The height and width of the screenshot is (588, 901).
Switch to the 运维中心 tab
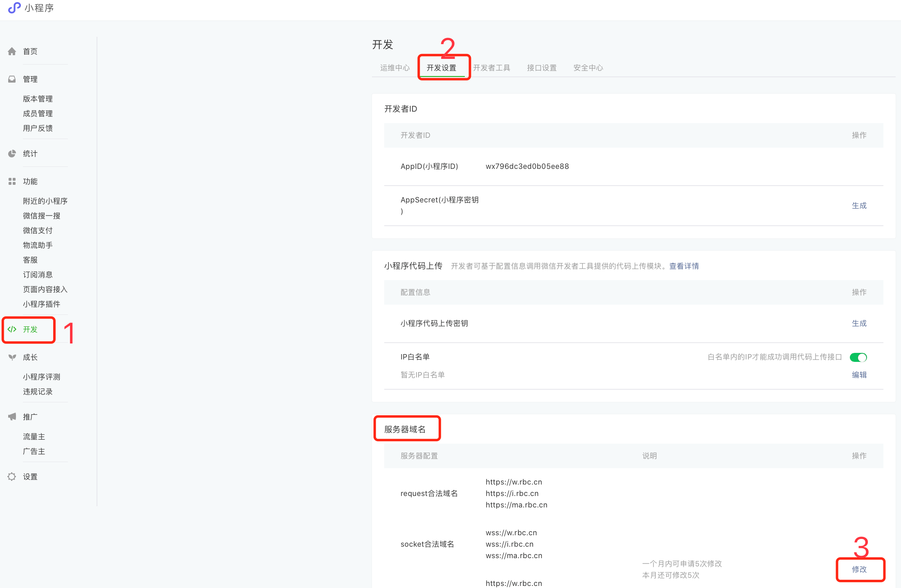point(394,68)
